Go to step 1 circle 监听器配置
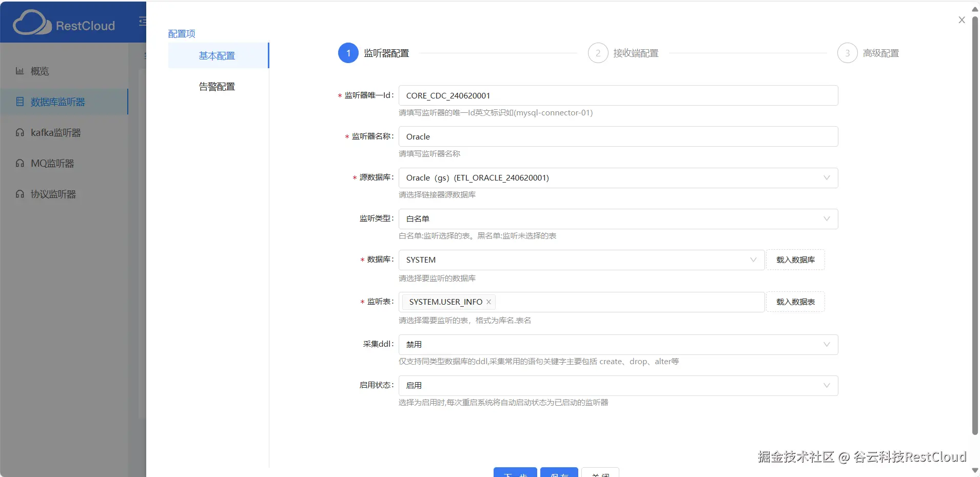980x477 pixels. tap(348, 53)
